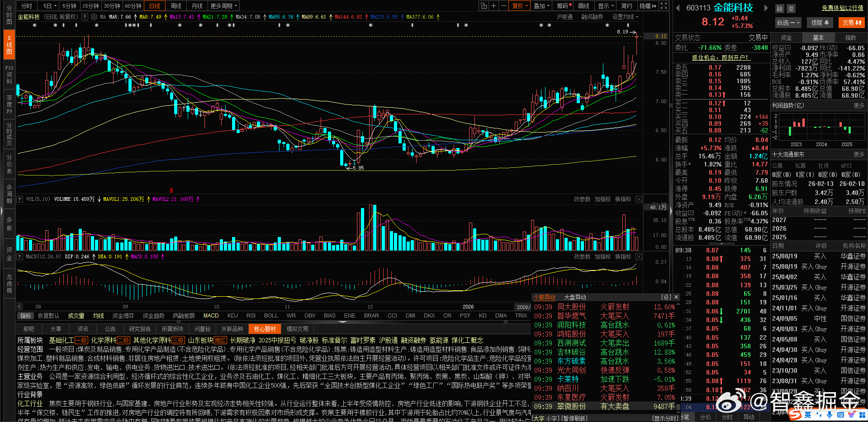Toggle 暂停刷新 pause refresh
This screenshot has width=868, height=422.
[x=574, y=418]
